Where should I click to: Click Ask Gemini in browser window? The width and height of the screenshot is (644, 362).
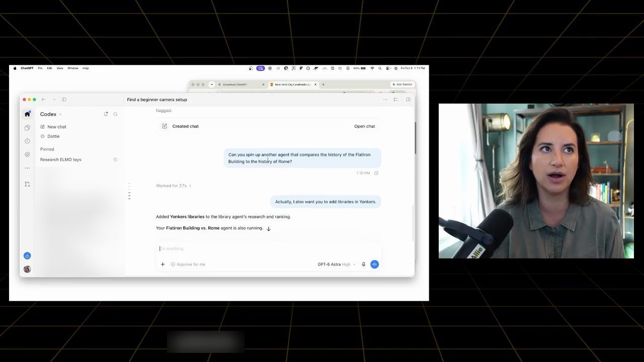[x=402, y=84]
